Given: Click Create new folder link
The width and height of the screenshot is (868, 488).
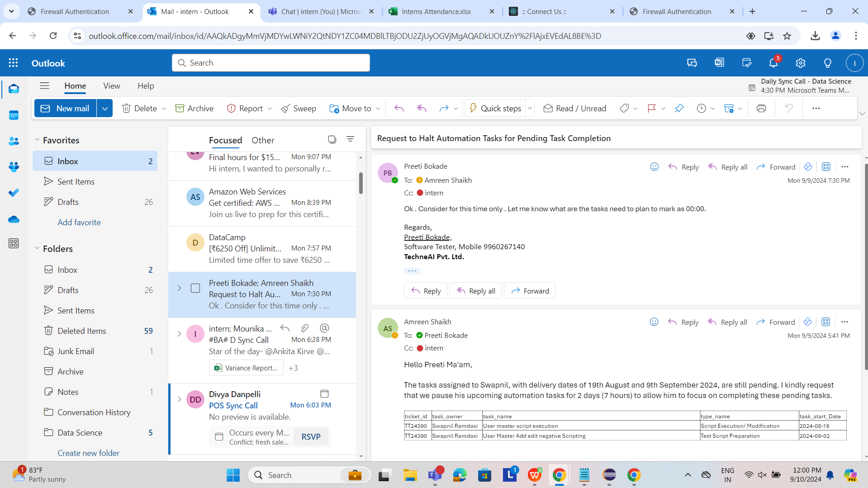Looking at the screenshot, I should click(89, 453).
